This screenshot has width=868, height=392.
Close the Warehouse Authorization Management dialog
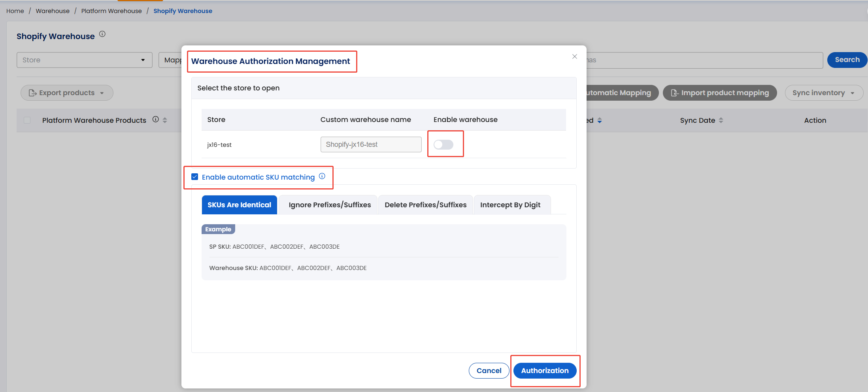click(x=575, y=57)
